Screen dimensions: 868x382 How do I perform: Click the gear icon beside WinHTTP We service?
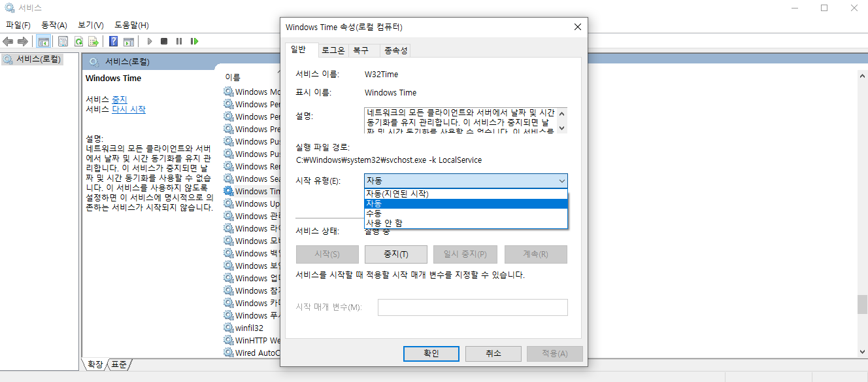pyautogui.click(x=229, y=340)
